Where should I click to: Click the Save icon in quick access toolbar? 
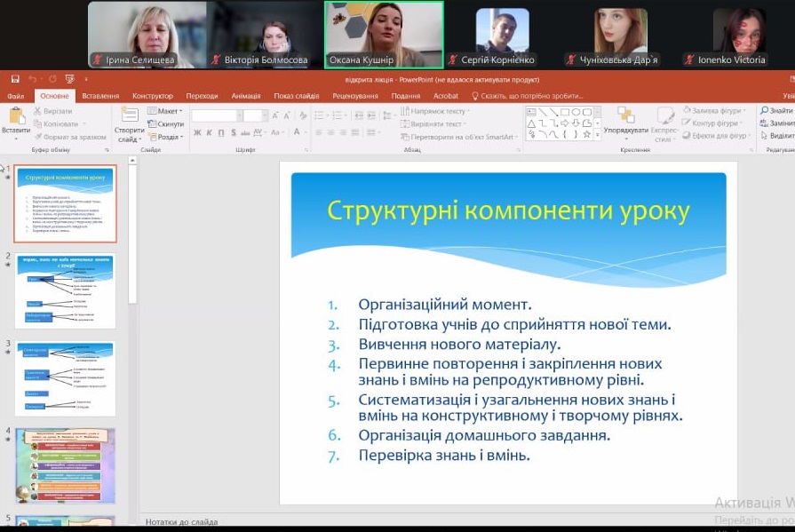coord(13,79)
